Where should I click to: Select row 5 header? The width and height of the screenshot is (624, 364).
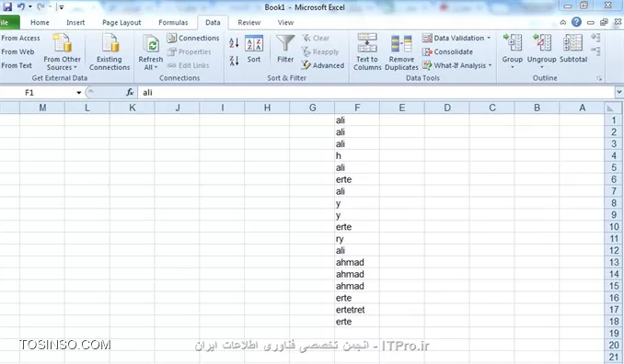[x=614, y=167]
